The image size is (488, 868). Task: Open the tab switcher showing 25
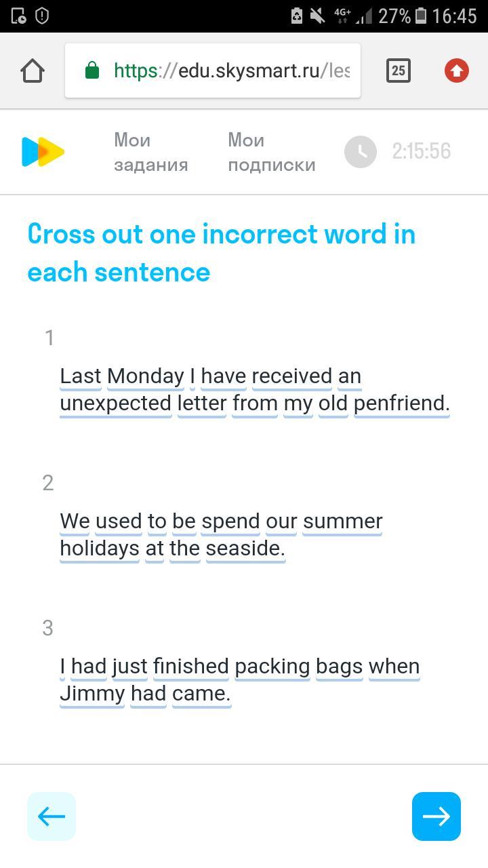click(x=399, y=71)
